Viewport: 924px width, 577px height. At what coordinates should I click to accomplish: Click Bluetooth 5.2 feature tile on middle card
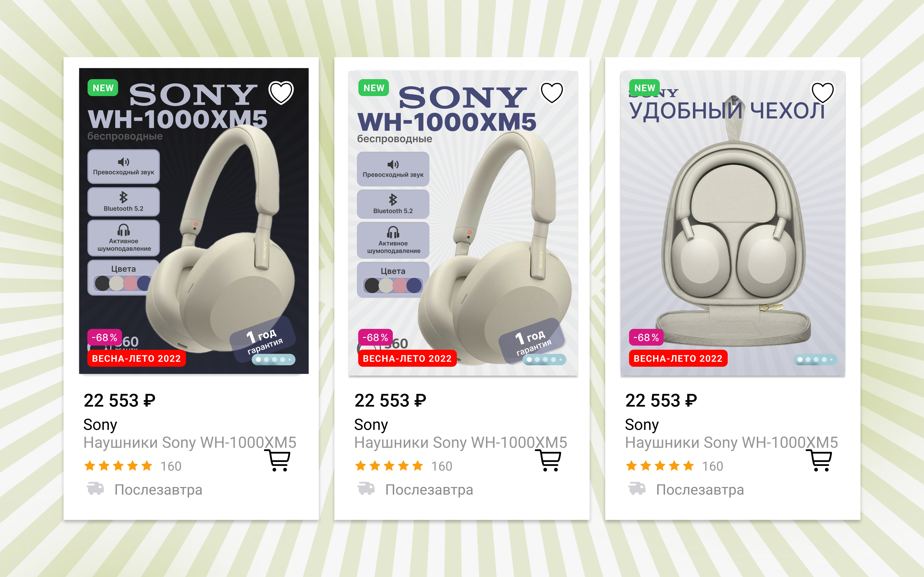tap(393, 204)
